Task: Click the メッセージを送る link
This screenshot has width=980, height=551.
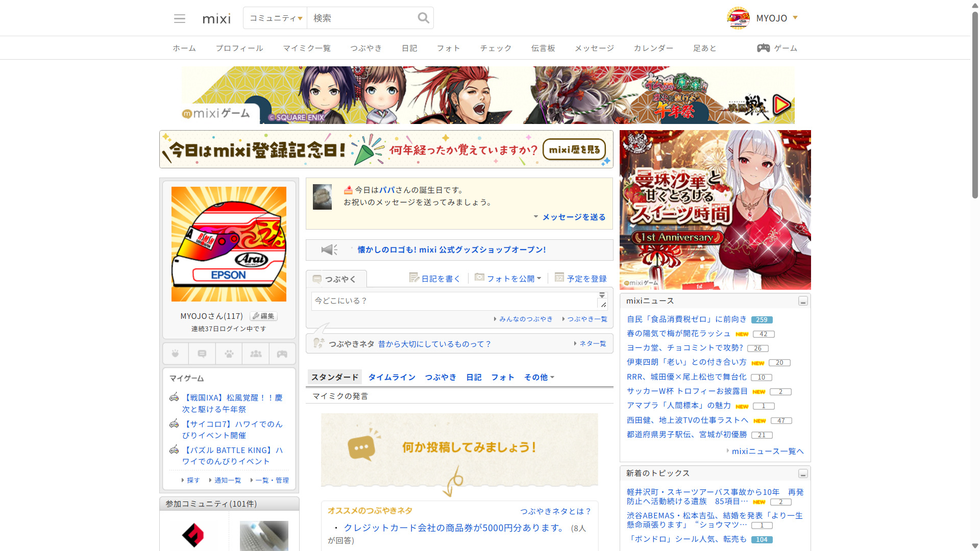Action: (574, 217)
